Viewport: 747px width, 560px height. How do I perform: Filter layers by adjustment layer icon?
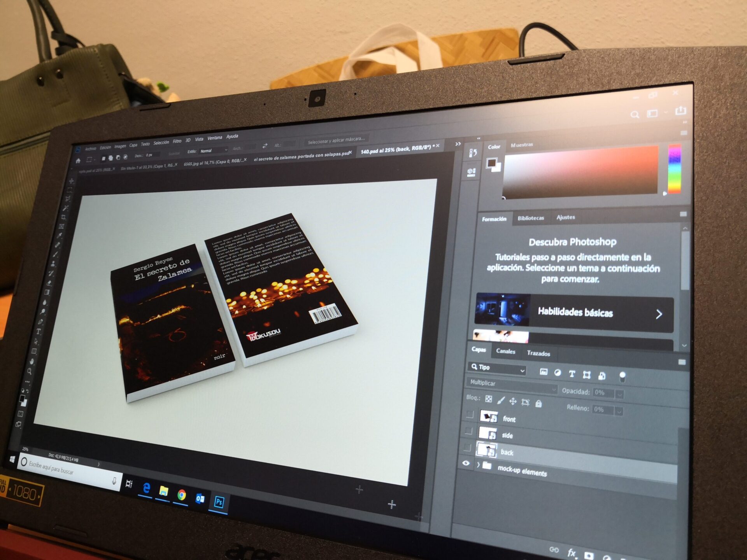pos(558,373)
